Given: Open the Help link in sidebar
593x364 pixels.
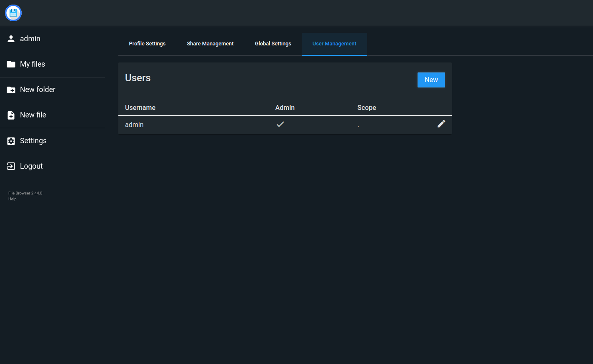Looking at the screenshot, I should (x=13, y=199).
